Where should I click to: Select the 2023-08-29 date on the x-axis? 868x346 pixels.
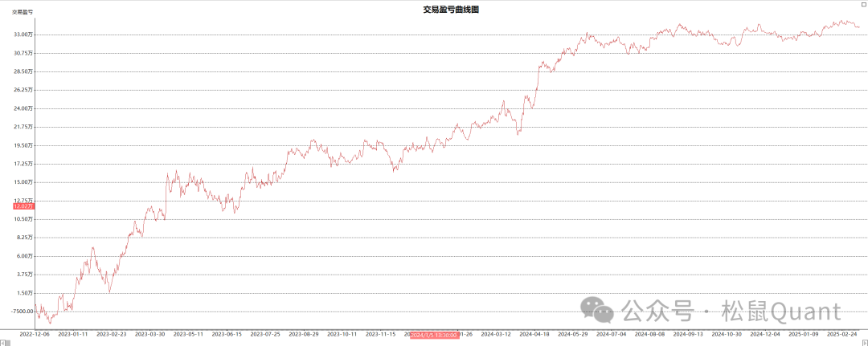pos(304,333)
